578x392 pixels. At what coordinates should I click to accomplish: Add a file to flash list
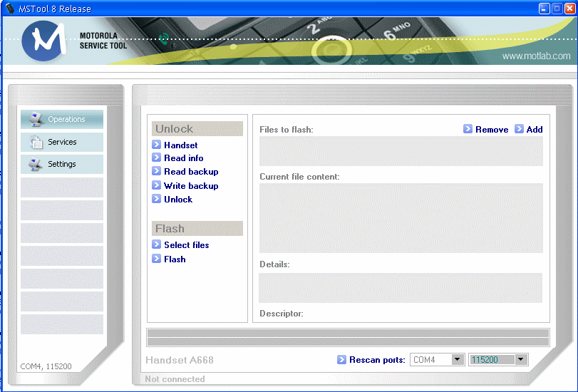[535, 130]
